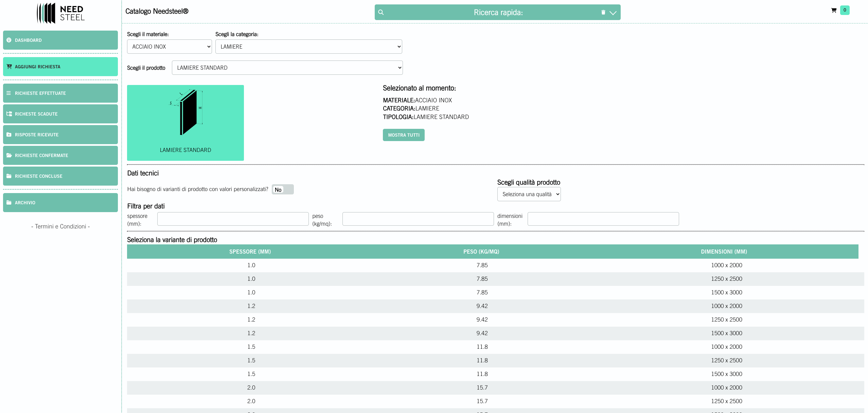Image resolution: width=868 pixels, height=413 pixels.
Task: Select row 1.5 with 1250 x 2500
Action: [x=496, y=360]
